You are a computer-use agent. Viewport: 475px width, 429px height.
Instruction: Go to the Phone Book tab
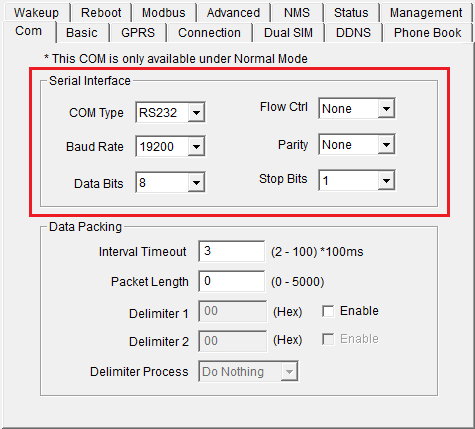pos(428,33)
